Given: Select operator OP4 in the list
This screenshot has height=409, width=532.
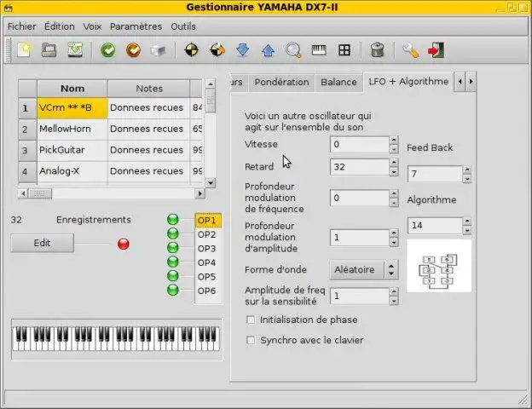Looking at the screenshot, I should tap(208, 262).
